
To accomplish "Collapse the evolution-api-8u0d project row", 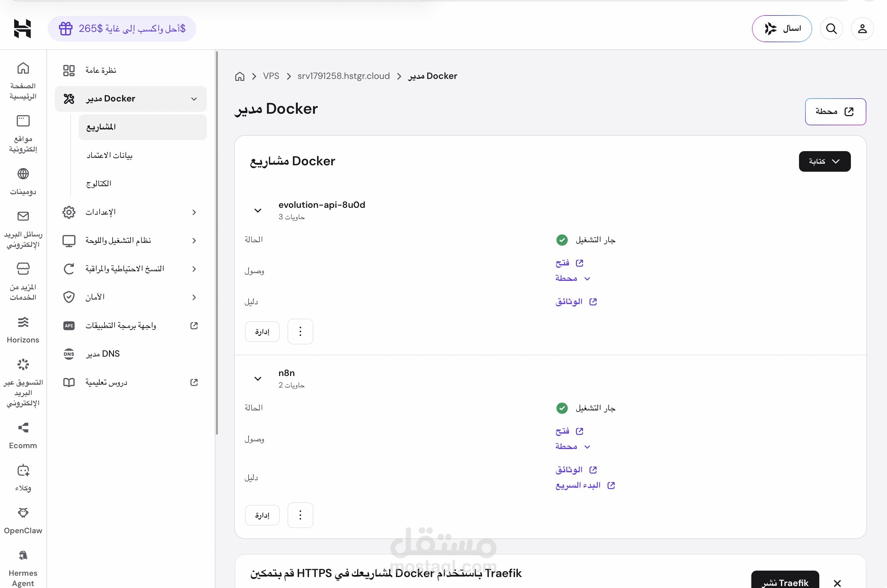I will [258, 210].
